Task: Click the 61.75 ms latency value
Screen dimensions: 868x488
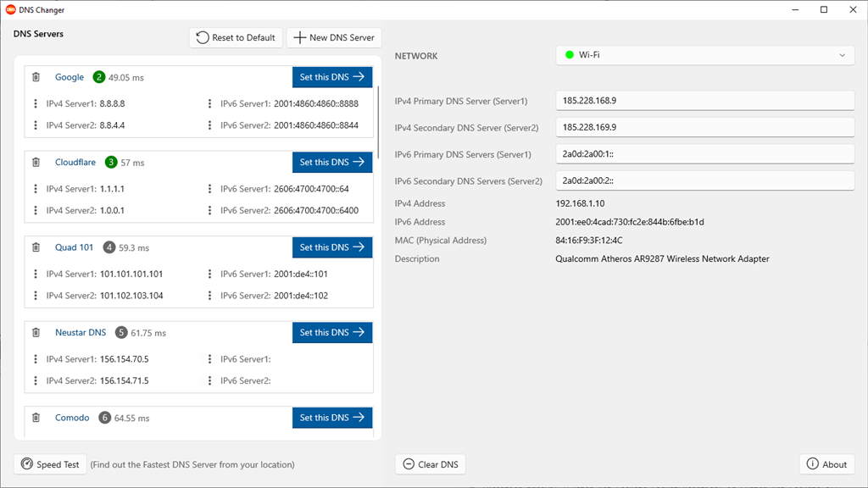Action: [x=148, y=333]
